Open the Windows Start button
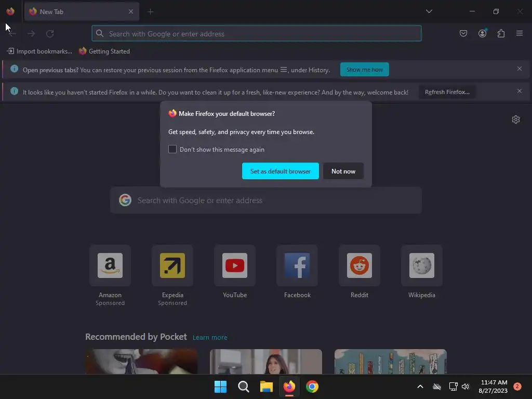Screen dimensions: 532x399 tap(220, 387)
